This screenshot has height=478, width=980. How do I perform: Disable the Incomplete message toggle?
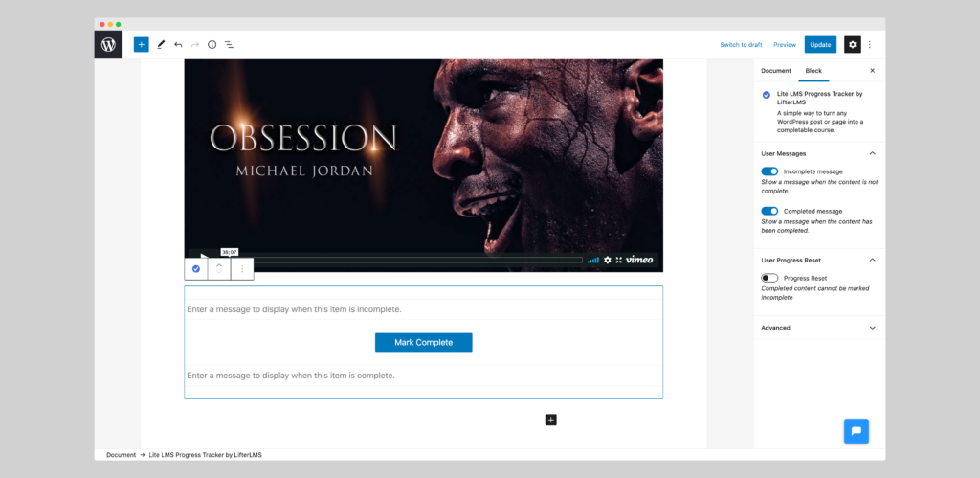pos(769,171)
